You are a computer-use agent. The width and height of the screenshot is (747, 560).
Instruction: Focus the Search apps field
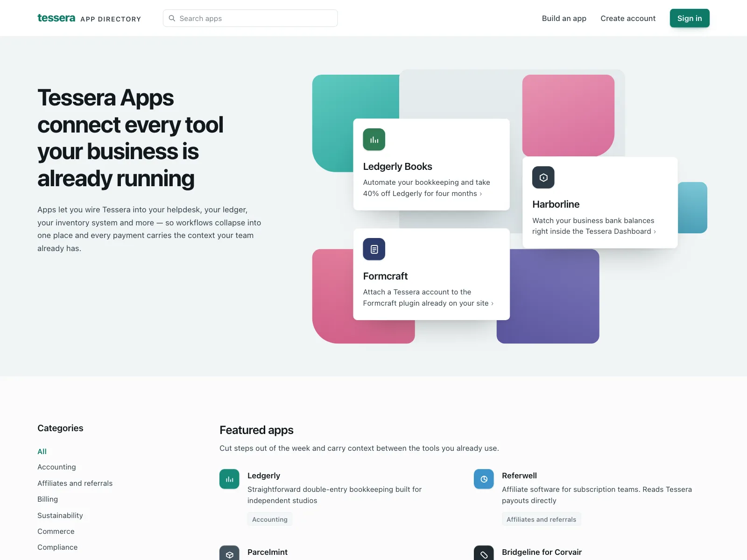click(x=250, y=18)
